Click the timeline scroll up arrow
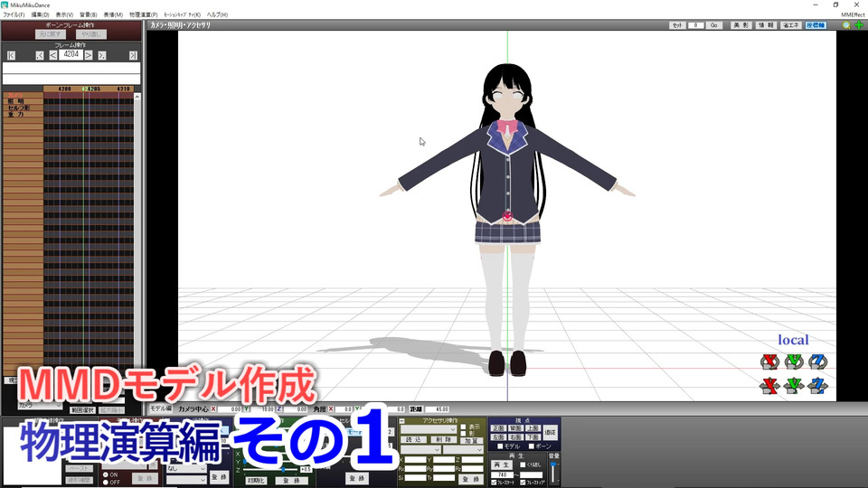Viewport: 868px width, 488px height. click(x=137, y=97)
